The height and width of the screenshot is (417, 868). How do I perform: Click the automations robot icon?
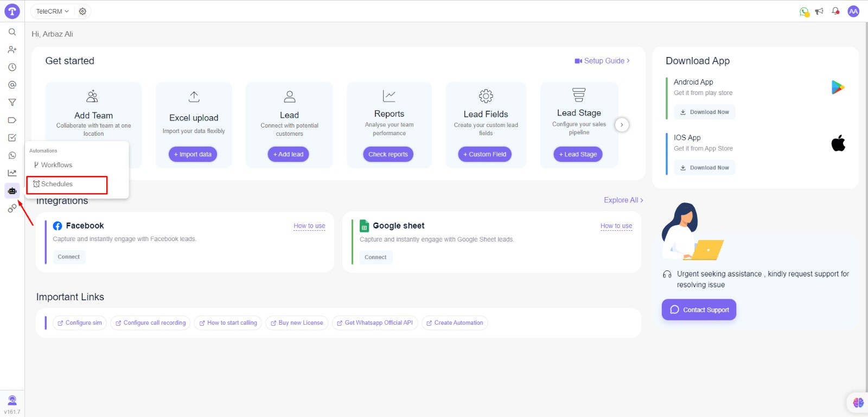12,191
